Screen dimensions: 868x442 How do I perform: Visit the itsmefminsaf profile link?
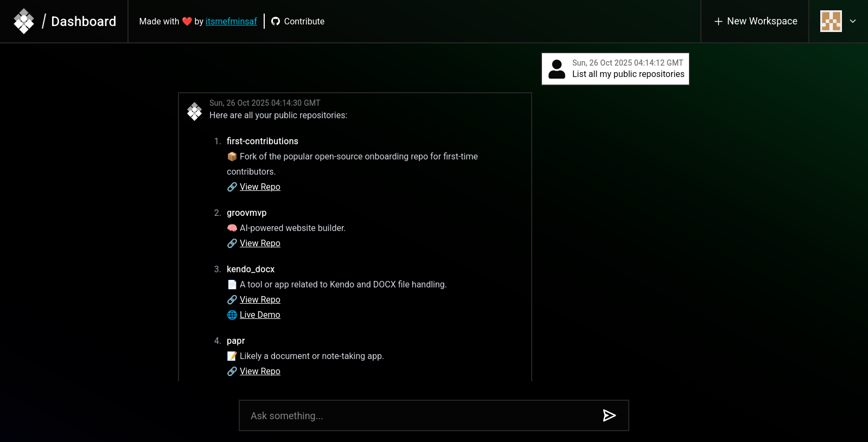click(x=231, y=21)
